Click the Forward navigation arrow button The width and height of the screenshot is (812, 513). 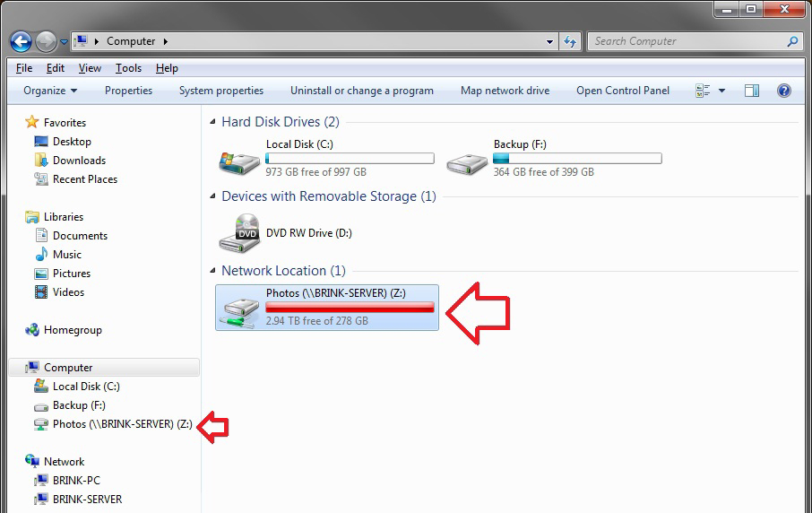click(46, 41)
